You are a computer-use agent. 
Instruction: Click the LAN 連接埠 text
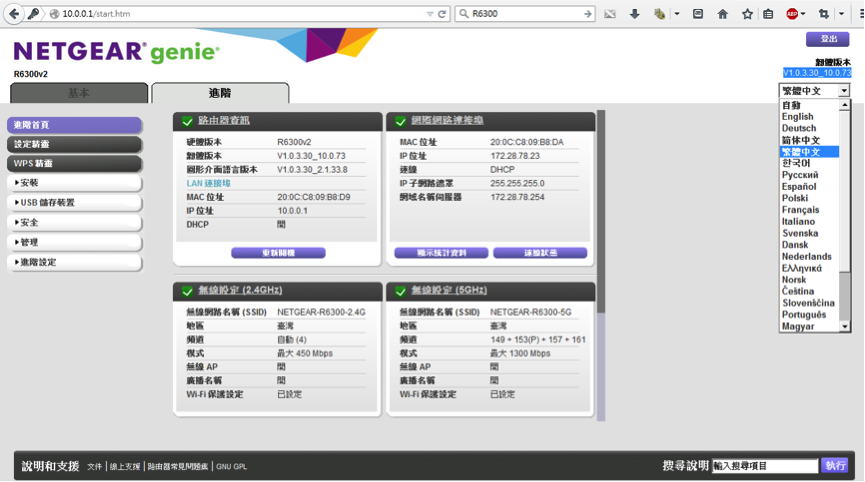(x=209, y=183)
